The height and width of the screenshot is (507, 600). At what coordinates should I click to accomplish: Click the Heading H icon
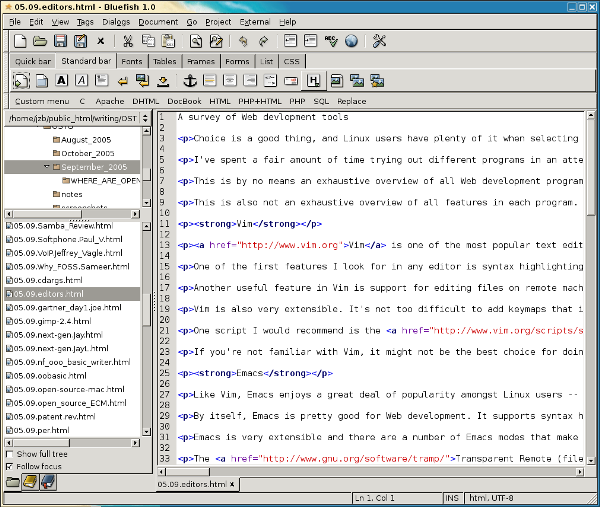click(313, 81)
